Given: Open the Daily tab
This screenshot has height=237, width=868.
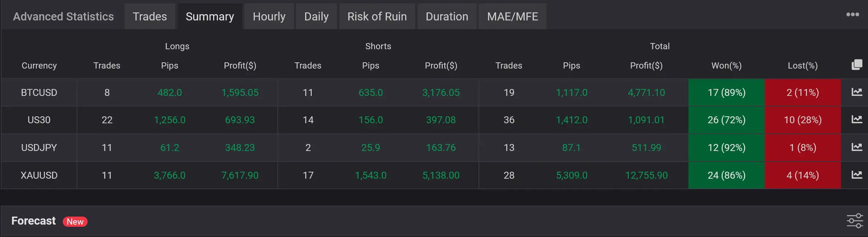Looking at the screenshot, I should [x=316, y=16].
